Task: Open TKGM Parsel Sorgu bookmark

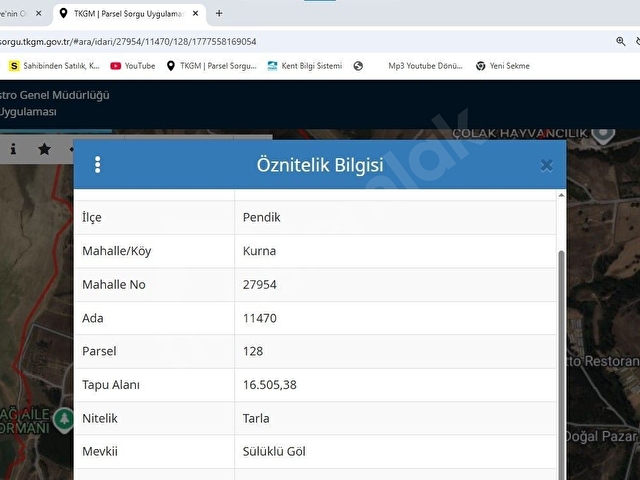Action: (x=212, y=66)
